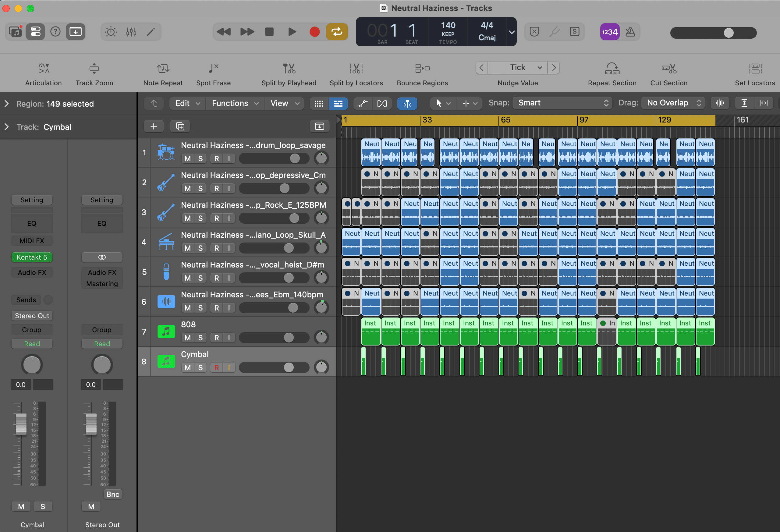Screen dimensions: 780x532
Task: Adjust the master volume slider
Action: 714,33
